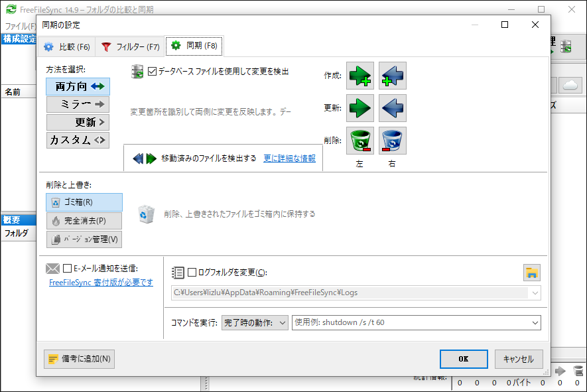Click 名前 column header in main window
587x392 pixels.
[x=19, y=92]
